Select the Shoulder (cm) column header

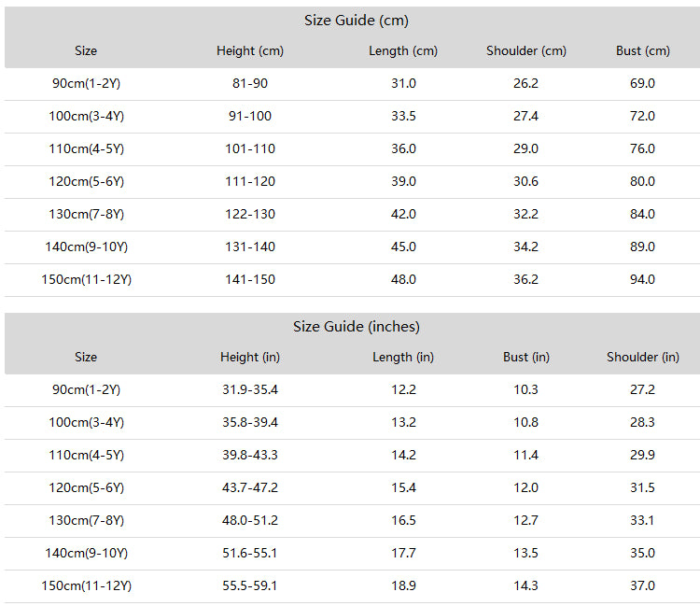click(x=525, y=51)
